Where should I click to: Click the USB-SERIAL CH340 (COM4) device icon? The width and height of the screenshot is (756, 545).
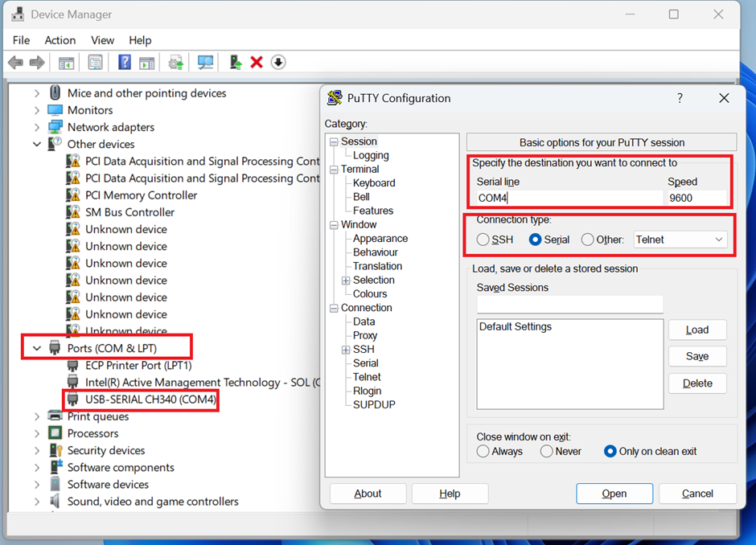(x=73, y=399)
